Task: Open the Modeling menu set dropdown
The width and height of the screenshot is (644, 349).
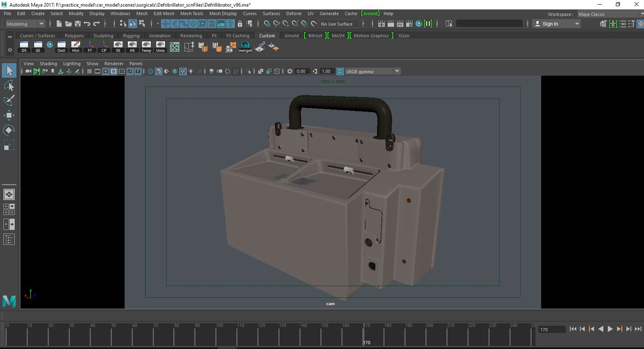Action: click(x=25, y=24)
